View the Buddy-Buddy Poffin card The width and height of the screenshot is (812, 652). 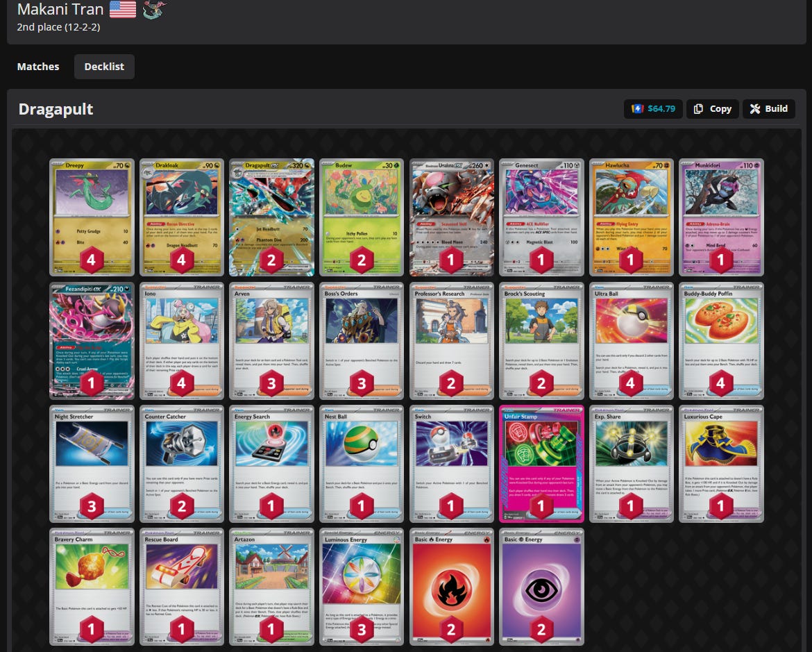(721, 340)
